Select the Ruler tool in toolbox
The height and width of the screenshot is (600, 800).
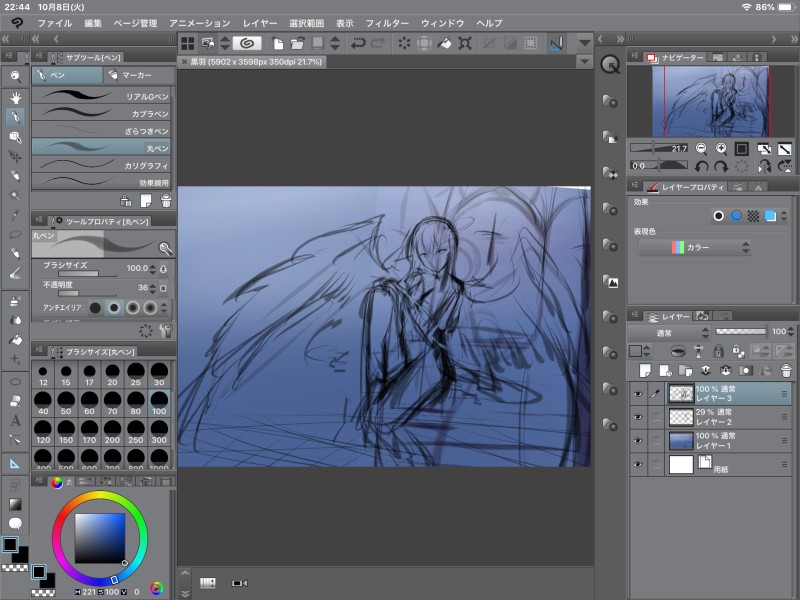click(15, 463)
